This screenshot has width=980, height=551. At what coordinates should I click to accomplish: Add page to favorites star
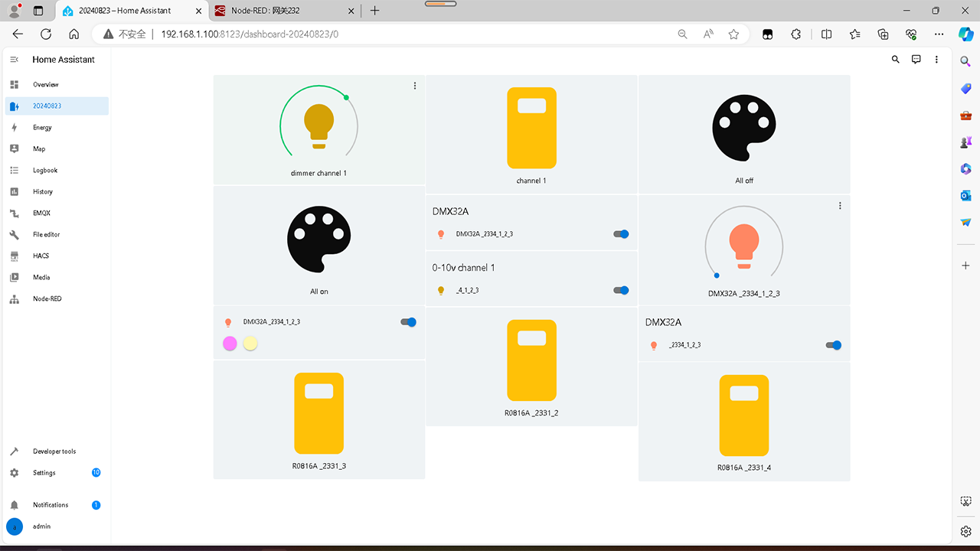point(733,34)
